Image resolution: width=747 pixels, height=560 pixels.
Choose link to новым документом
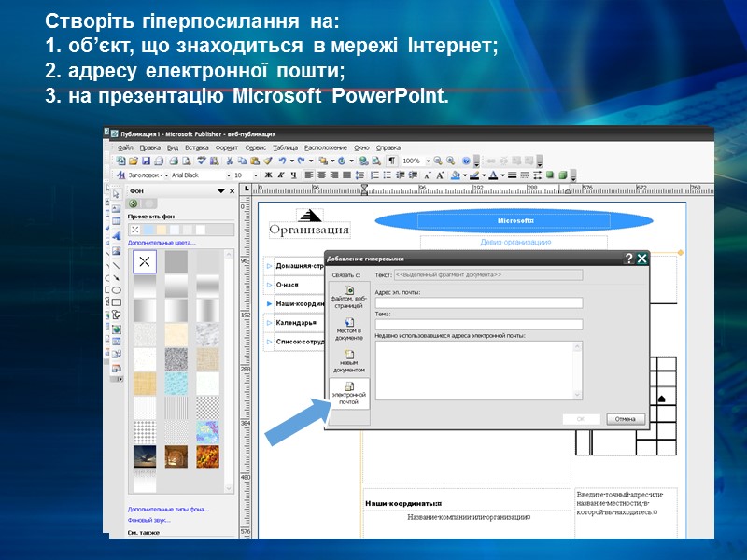pos(348,361)
